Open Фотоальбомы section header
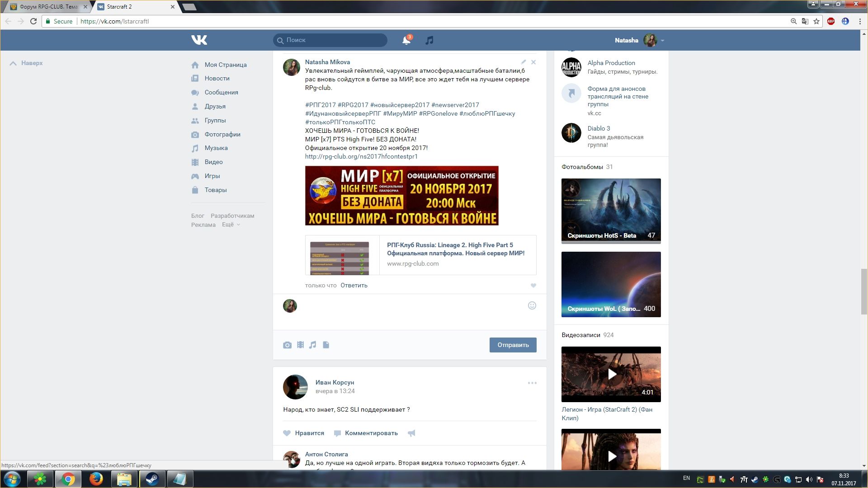The width and height of the screenshot is (868, 488). [x=582, y=167]
